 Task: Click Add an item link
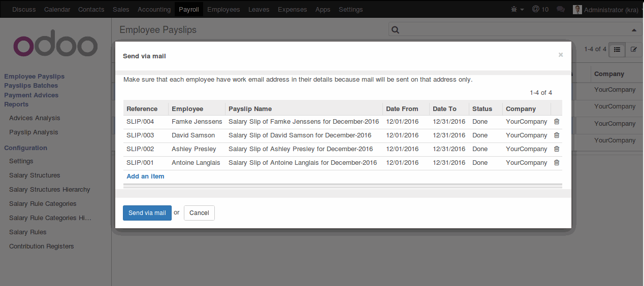[145, 176]
